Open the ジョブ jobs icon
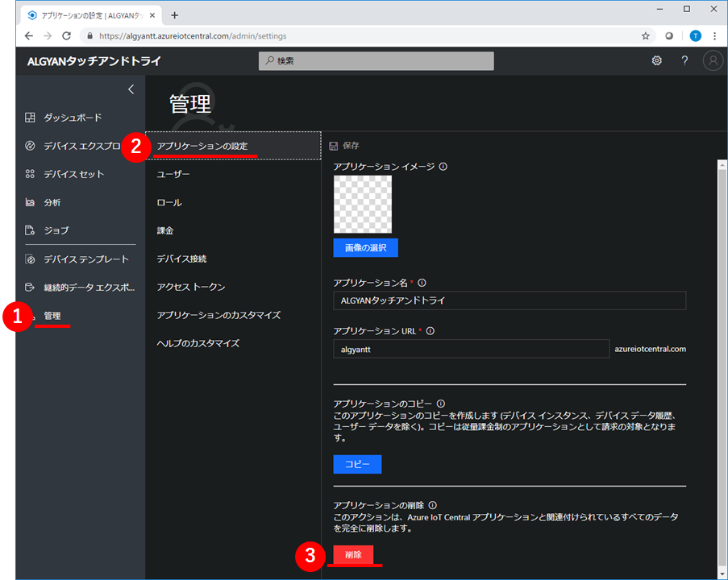 click(30, 230)
